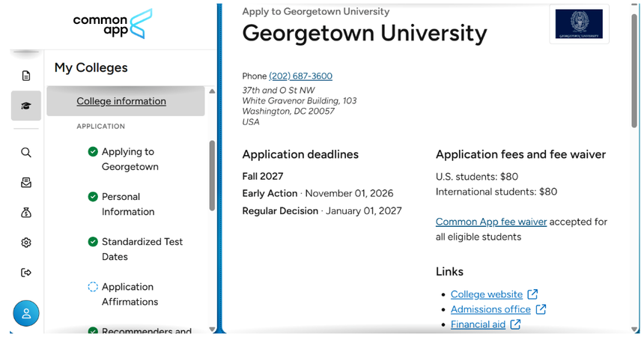The image size is (644, 337).
Task: Open College Search magnifier icon
Action: [x=26, y=153]
